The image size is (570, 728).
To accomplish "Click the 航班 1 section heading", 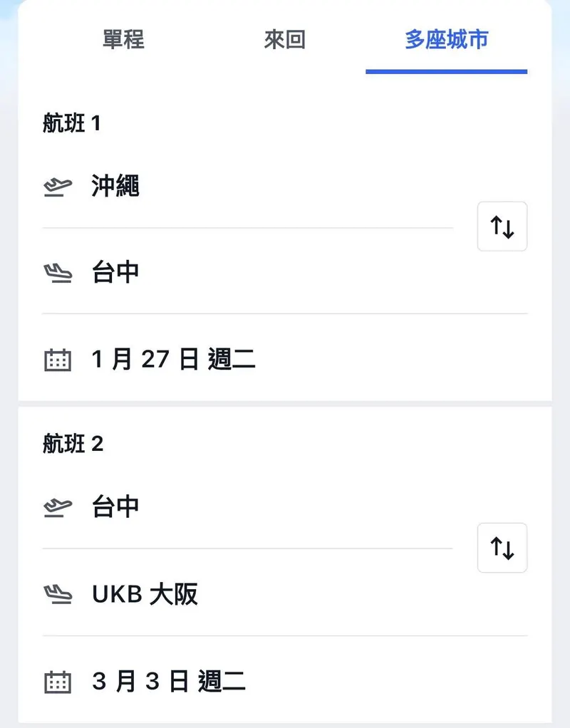I will pos(72,124).
